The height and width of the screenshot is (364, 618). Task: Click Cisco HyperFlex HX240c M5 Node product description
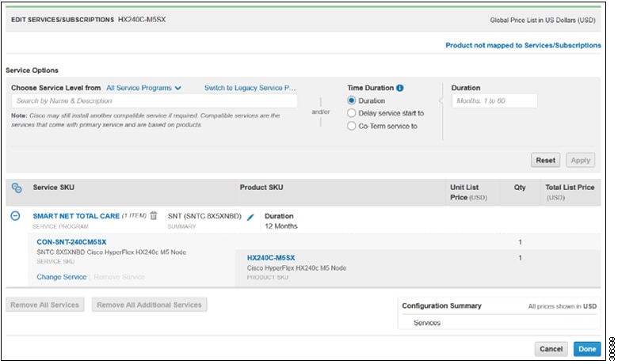click(x=296, y=268)
